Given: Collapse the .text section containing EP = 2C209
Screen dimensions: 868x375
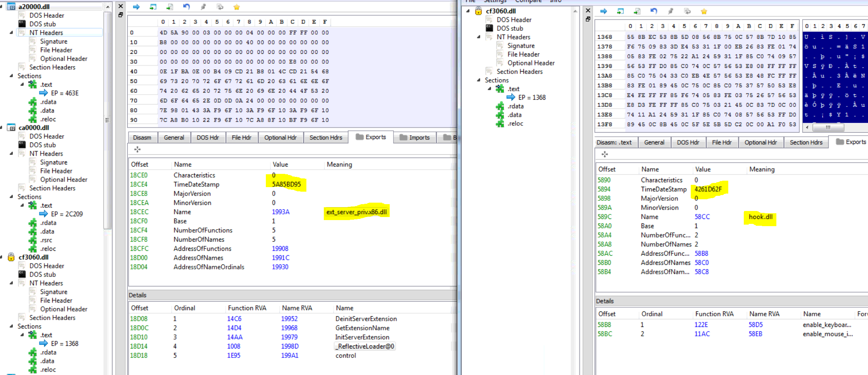Looking at the screenshot, I should pyautogui.click(x=22, y=205).
